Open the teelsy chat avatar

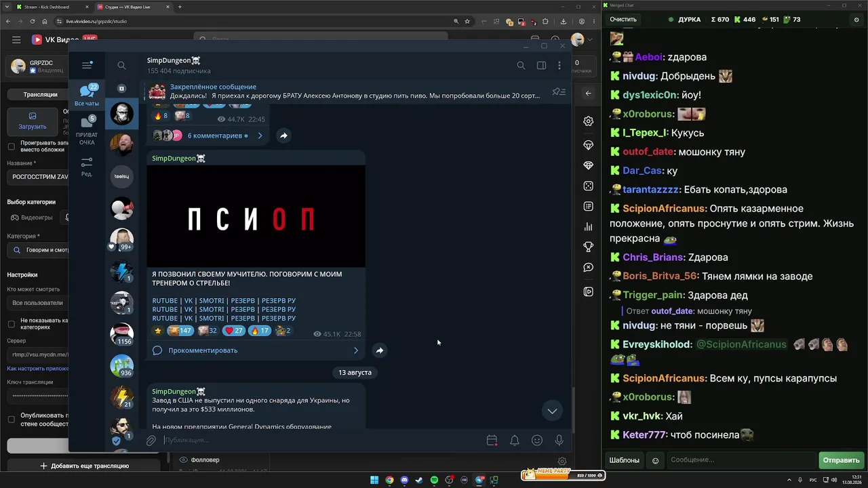[122, 176]
